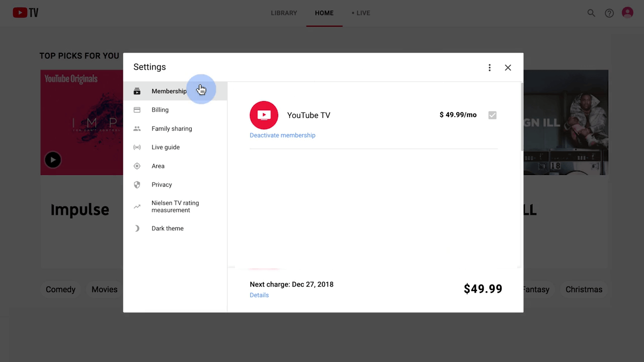Click the red YouTube TV membership icon
The width and height of the screenshot is (644, 362).
[264, 115]
